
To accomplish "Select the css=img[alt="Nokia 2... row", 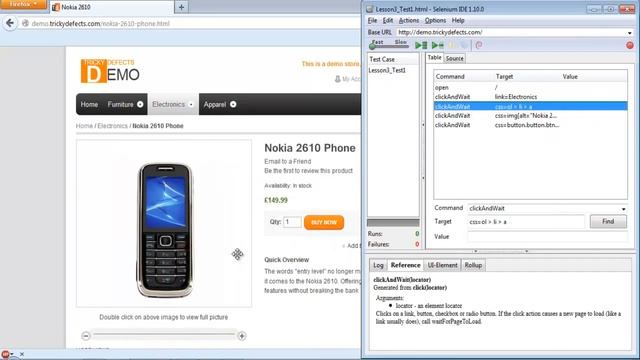I will coord(530,116).
